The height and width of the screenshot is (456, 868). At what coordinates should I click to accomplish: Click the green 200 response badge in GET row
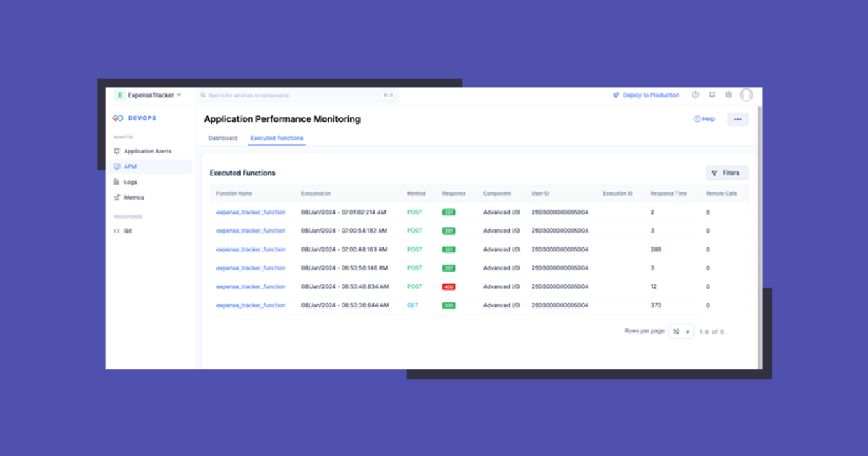449,306
